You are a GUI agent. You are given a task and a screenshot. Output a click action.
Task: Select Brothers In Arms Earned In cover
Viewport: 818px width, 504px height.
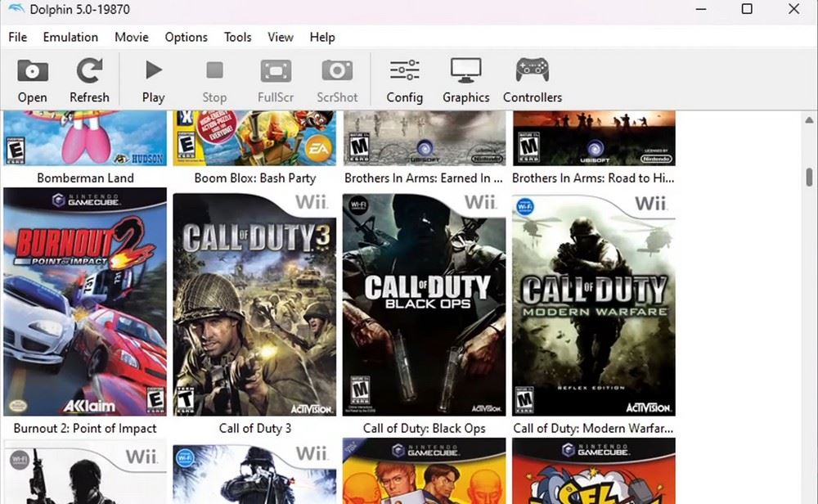(424, 138)
